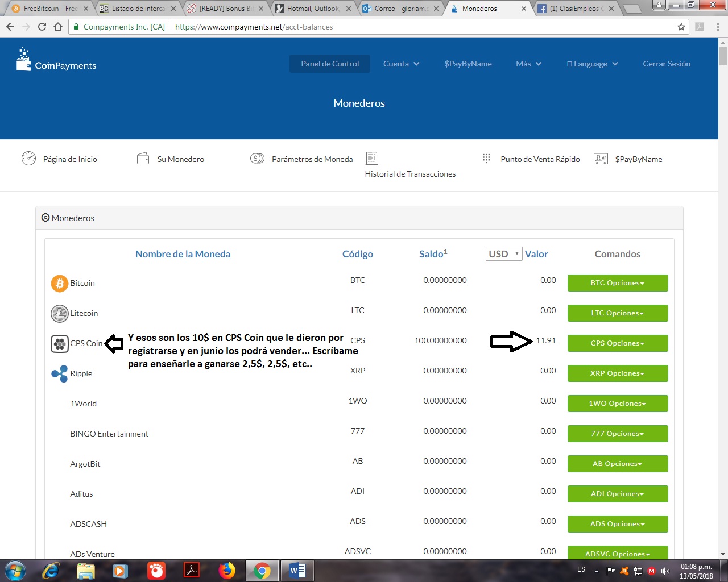Click the Panel de Control button
The height and width of the screenshot is (582, 728).
pos(330,64)
